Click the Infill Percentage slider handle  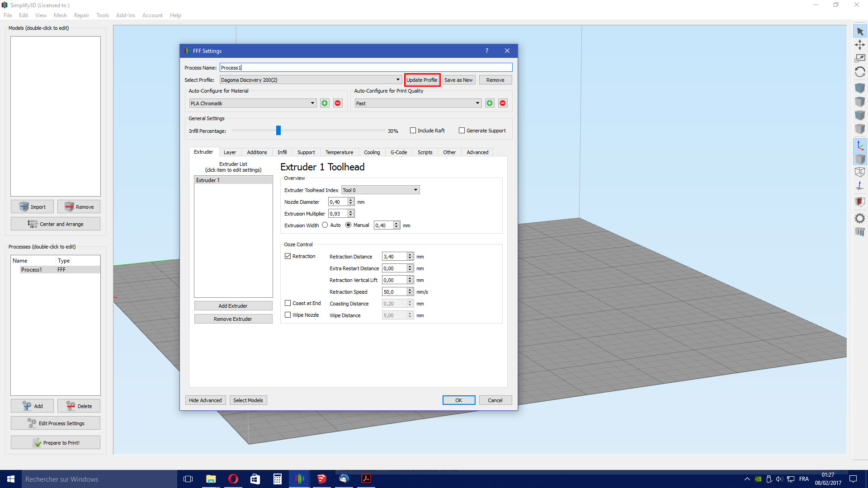point(278,131)
